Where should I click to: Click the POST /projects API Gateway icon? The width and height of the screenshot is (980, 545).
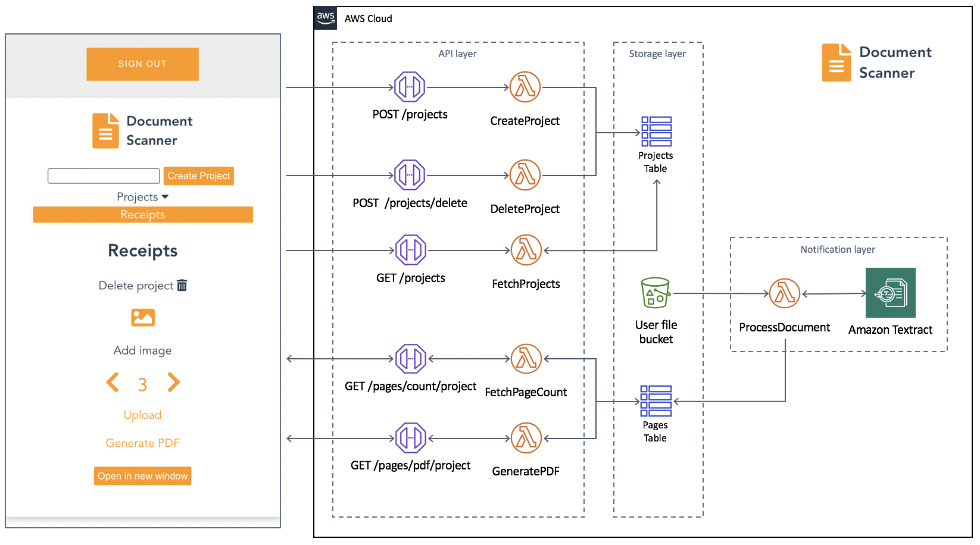click(x=410, y=87)
